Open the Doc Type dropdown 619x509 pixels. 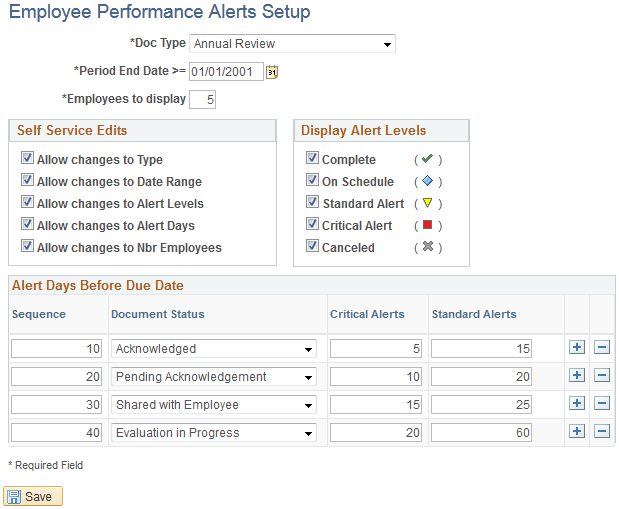[x=292, y=44]
